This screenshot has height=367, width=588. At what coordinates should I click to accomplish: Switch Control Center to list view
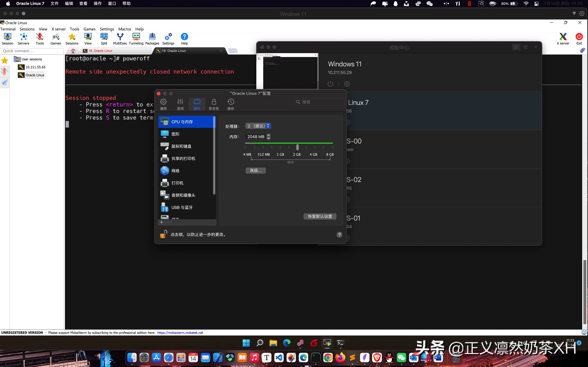[x=526, y=47]
